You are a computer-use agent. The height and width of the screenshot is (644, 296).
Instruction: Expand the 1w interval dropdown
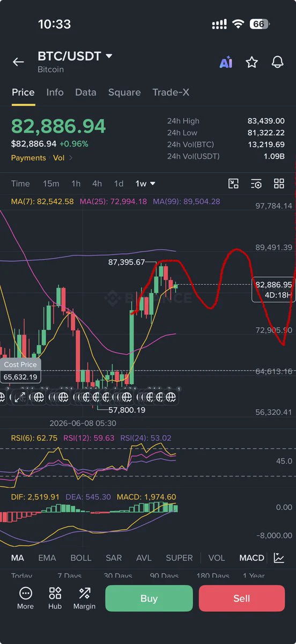click(x=145, y=184)
